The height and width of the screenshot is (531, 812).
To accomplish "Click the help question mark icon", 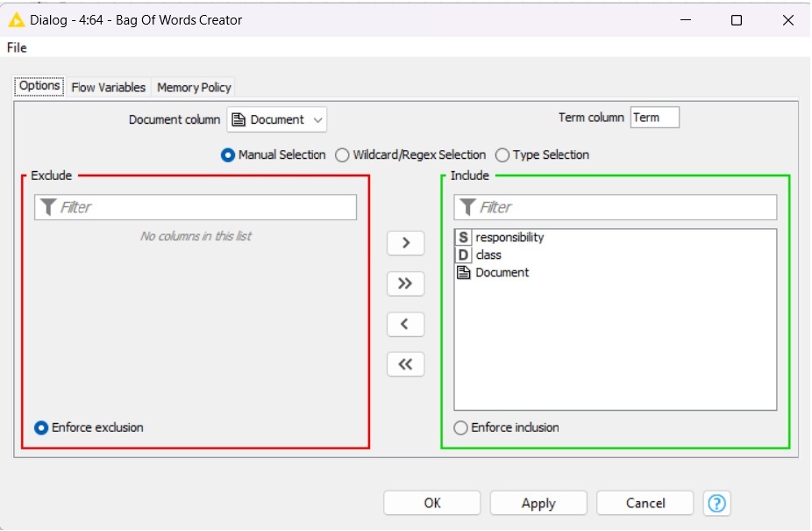I will click(x=716, y=503).
